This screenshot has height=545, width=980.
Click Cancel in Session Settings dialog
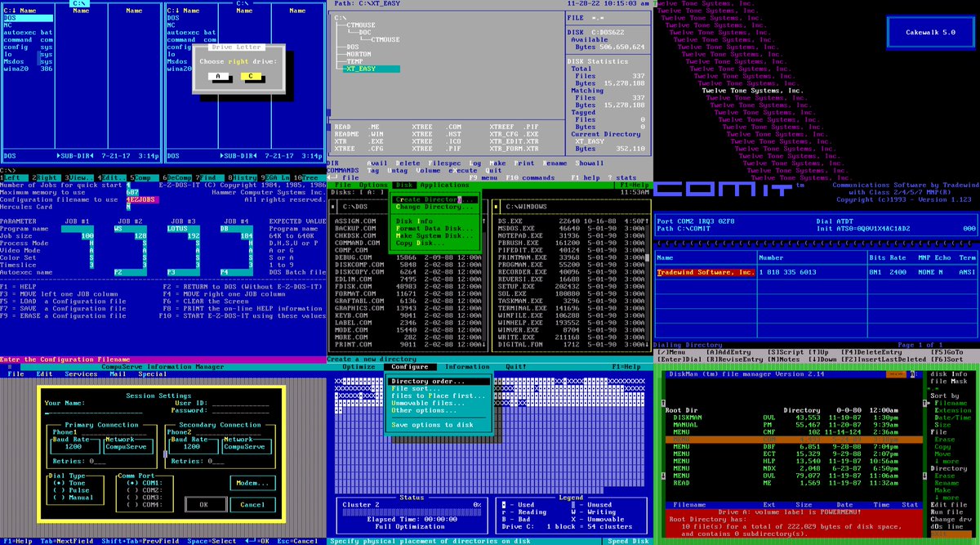click(x=252, y=504)
